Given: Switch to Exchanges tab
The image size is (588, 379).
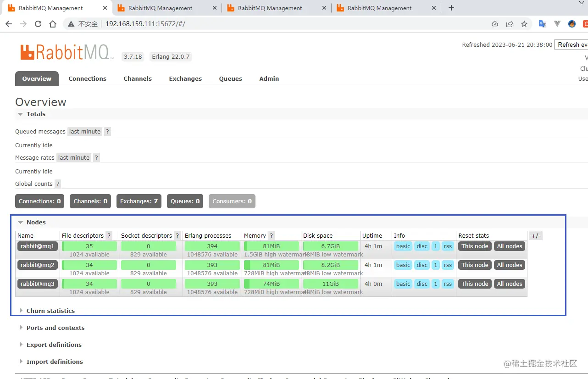Looking at the screenshot, I should 185,79.
